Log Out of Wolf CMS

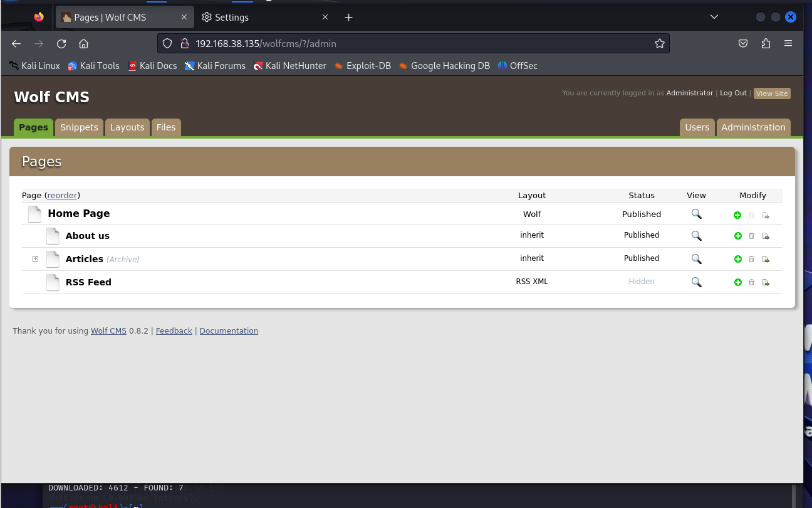733,93
